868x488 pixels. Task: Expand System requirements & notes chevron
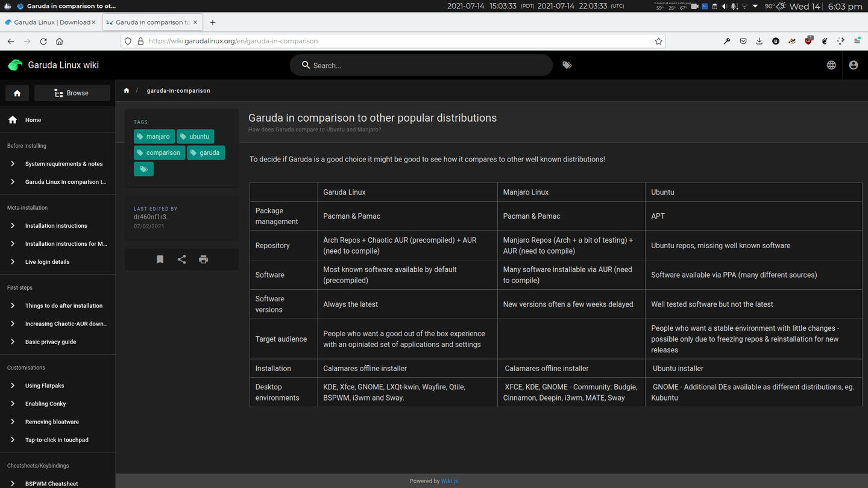[x=13, y=164]
